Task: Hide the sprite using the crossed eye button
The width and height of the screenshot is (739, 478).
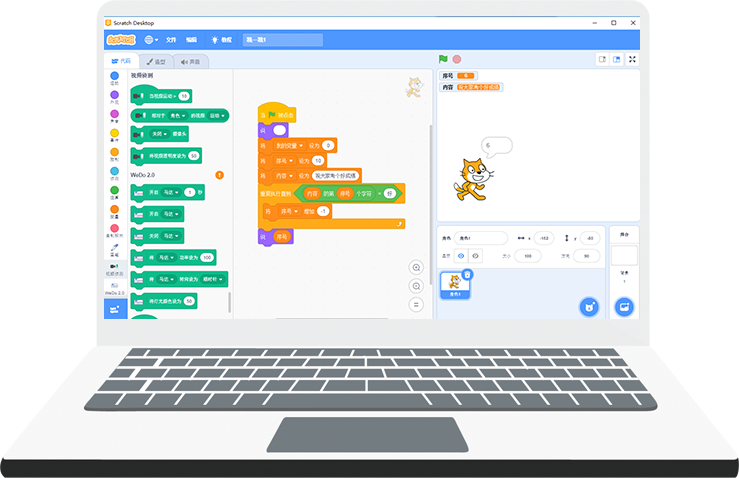Action: point(475,256)
